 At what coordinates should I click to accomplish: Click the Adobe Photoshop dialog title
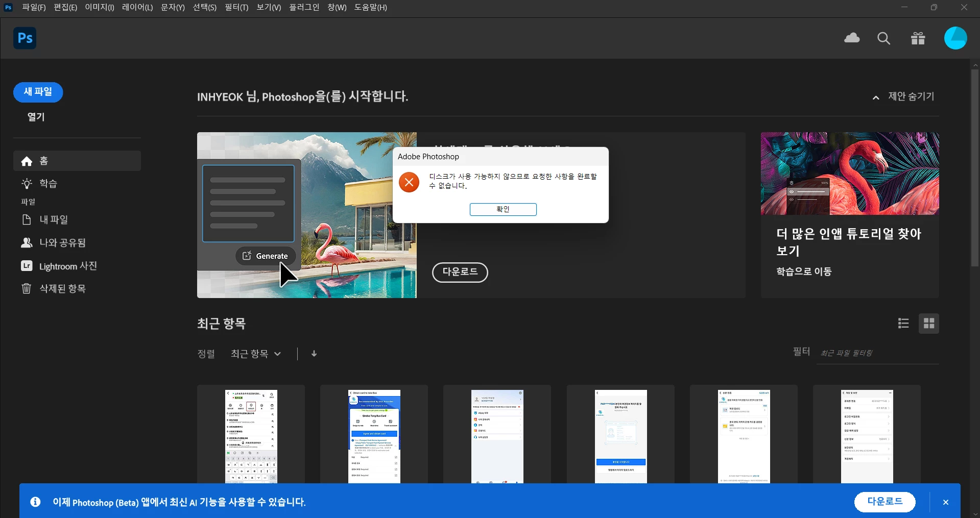pyautogui.click(x=428, y=157)
